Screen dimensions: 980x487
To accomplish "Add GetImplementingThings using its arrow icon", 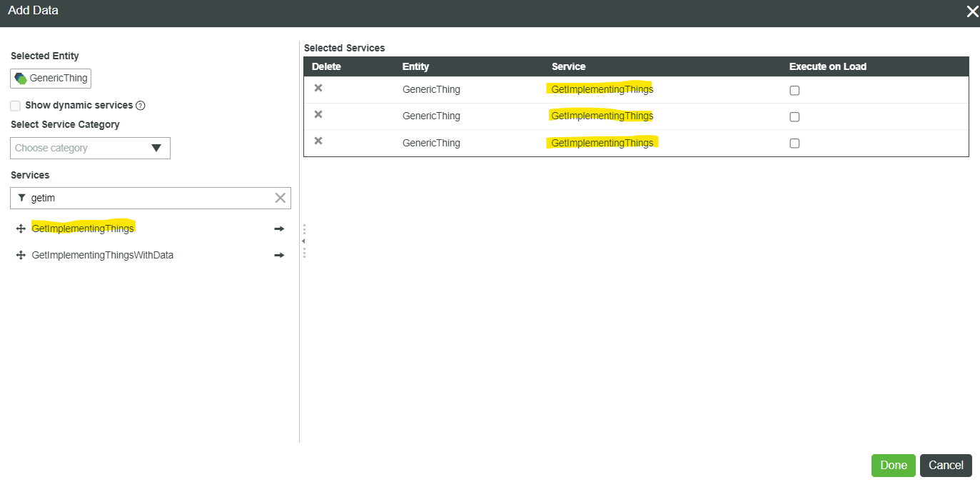I will coord(278,228).
